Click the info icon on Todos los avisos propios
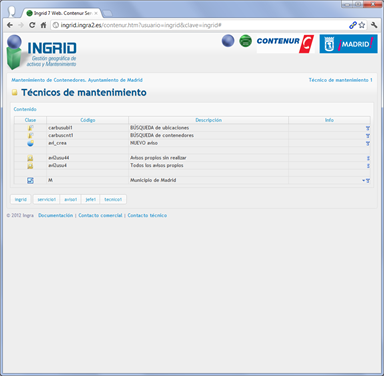 (368, 166)
